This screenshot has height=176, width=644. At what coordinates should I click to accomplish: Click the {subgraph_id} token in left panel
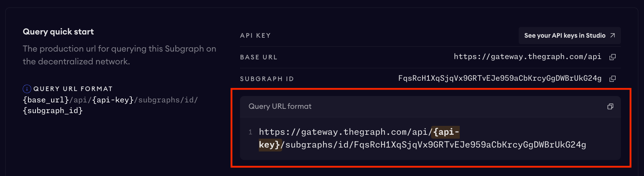click(x=53, y=111)
